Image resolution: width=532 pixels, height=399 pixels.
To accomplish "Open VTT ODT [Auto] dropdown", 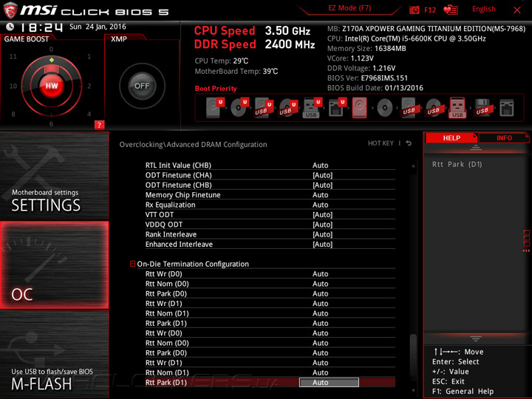I will point(322,214).
